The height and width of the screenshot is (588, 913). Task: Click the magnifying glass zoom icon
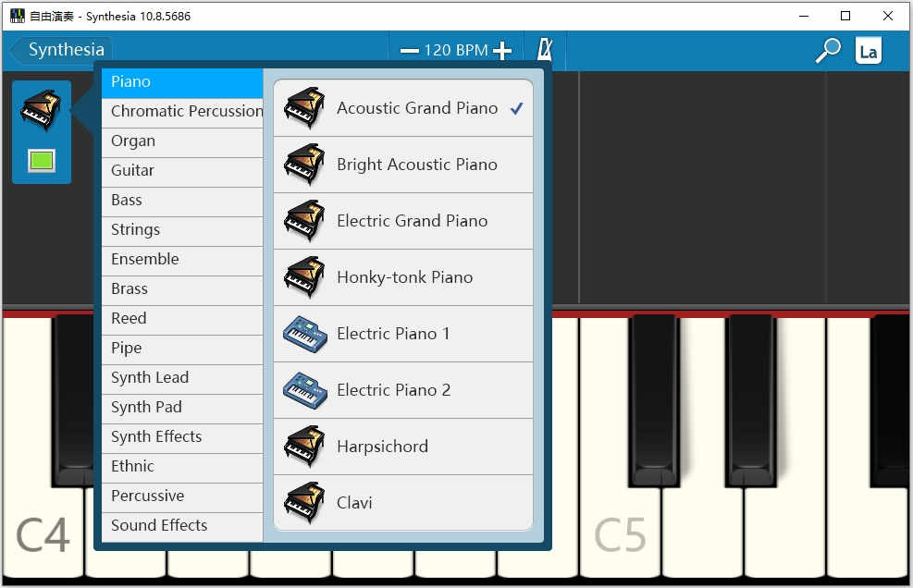827,51
